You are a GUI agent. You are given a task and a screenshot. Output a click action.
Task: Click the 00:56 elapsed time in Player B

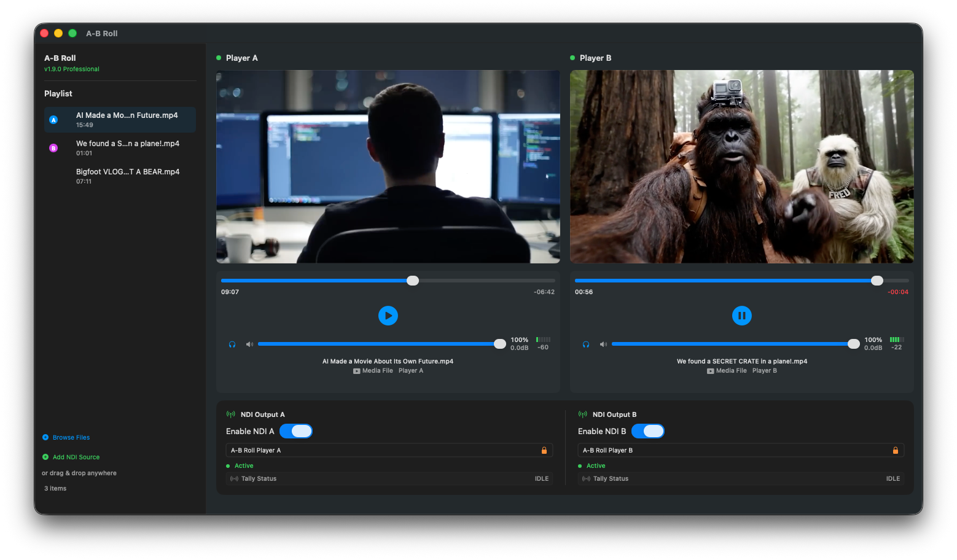(x=584, y=292)
